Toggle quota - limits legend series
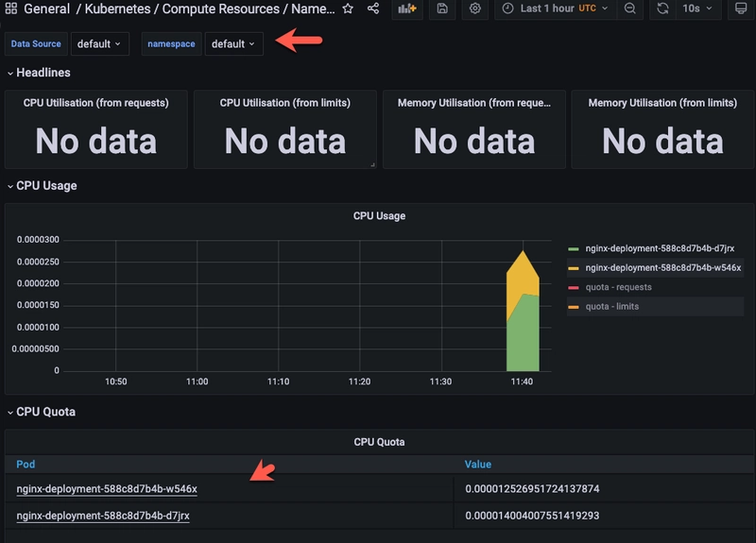Screen dimensions: 756x543 point(611,306)
